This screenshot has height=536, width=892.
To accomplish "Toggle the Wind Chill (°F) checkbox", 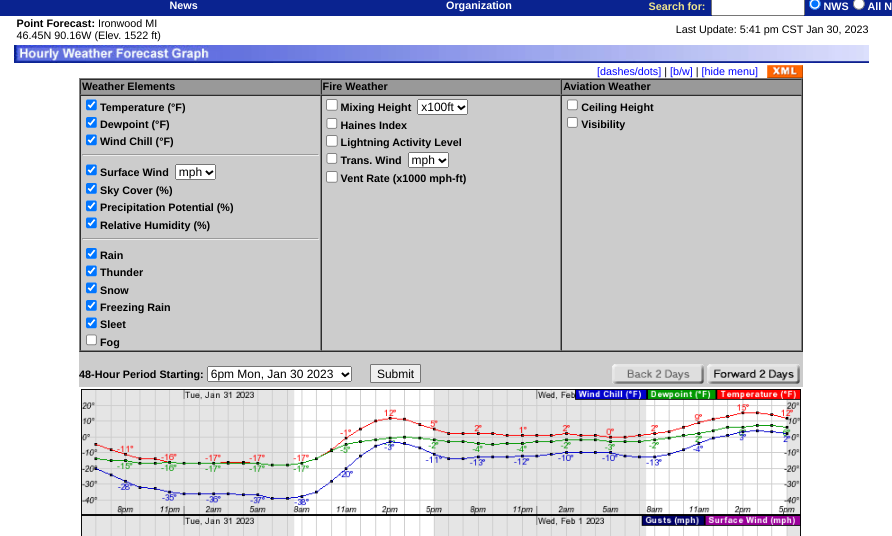I will click(x=92, y=140).
